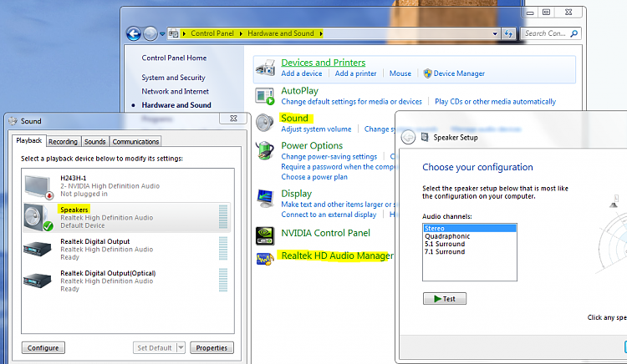Expand the arrow after Hardware and Sound breadcrumb
Viewport: 627px width, 364px height.
(321, 33)
